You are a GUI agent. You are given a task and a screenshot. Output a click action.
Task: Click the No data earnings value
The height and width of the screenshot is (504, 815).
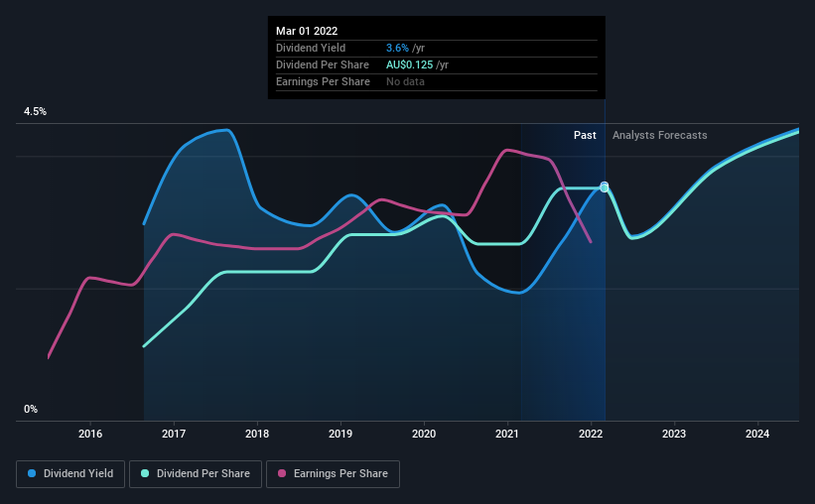point(405,81)
